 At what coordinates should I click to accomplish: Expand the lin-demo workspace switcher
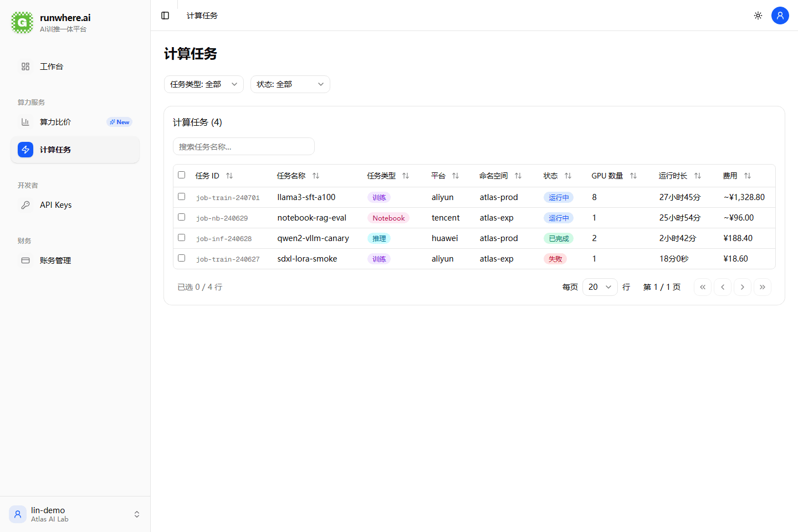[x=137, y=514]
